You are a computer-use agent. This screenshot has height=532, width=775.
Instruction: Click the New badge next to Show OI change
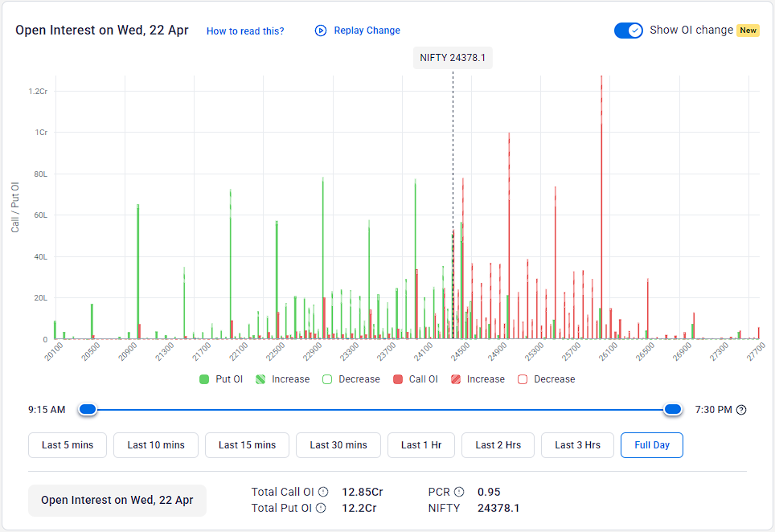(748, 30)
